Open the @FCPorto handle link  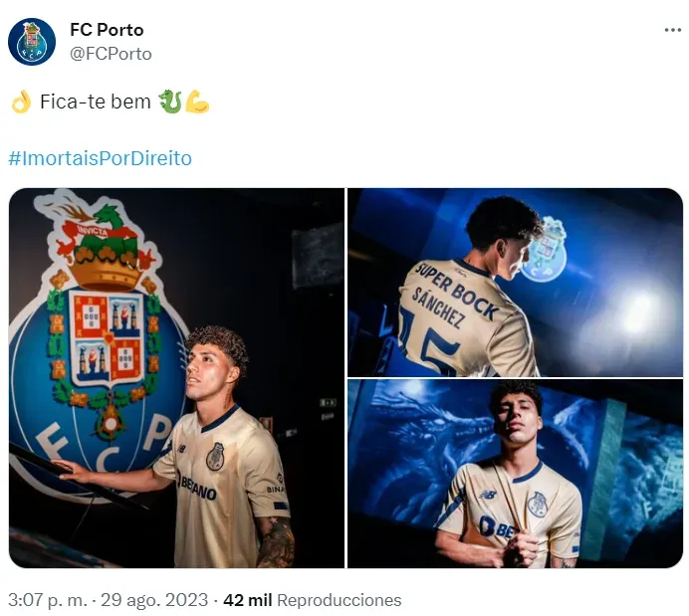pos(111,54)
